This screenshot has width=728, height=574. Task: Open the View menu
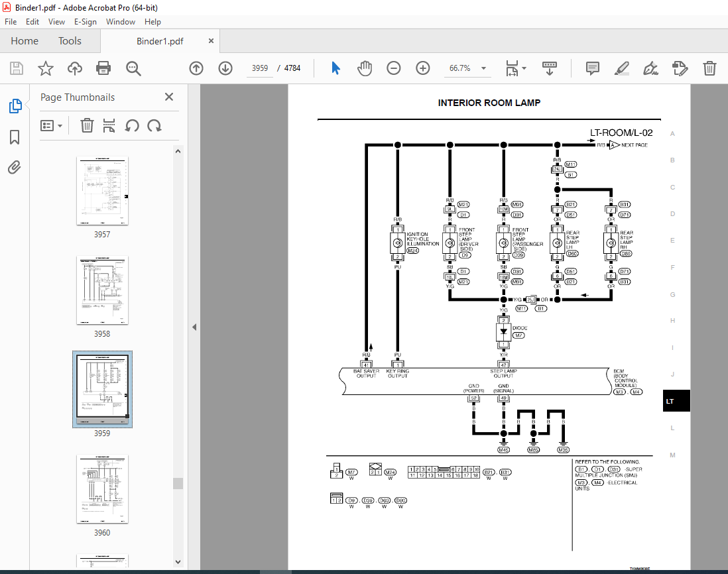click(x=56, y=22)
